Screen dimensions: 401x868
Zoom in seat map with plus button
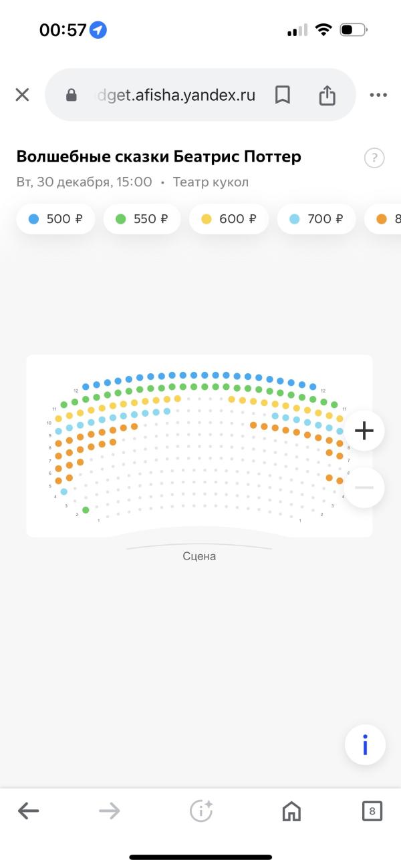(x=364, y=431)
